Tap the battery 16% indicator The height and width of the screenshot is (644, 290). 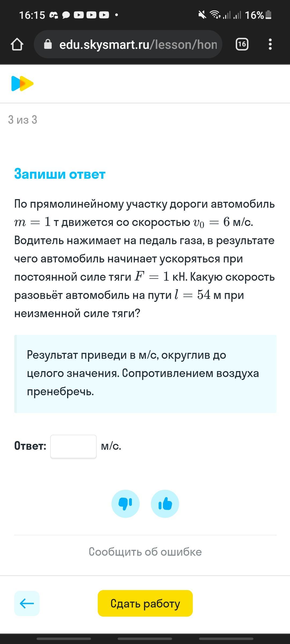(x=258, y=15)
